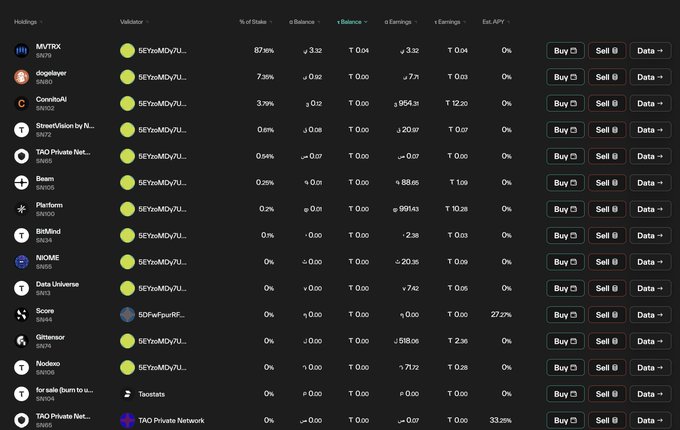Click the Platform subnet asterisk logo
Screen dimensions: 680x430
pyautogui.click(x=21, y=209)
